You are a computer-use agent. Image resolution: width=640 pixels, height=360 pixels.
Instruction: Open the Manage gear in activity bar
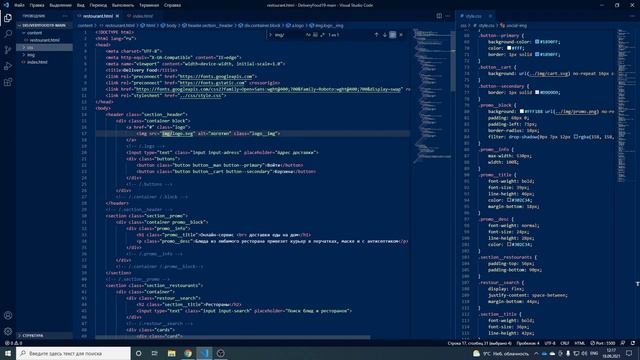click(x=8, y=331)
